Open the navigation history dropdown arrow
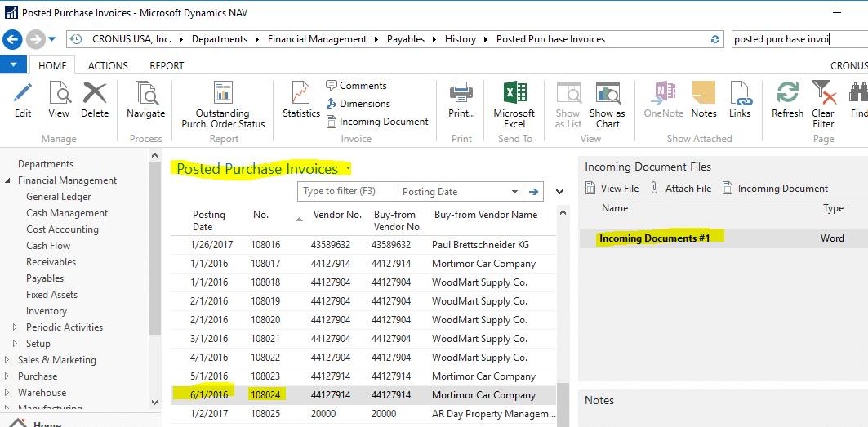Screen dimensions: 868x427 pos(52,38)
